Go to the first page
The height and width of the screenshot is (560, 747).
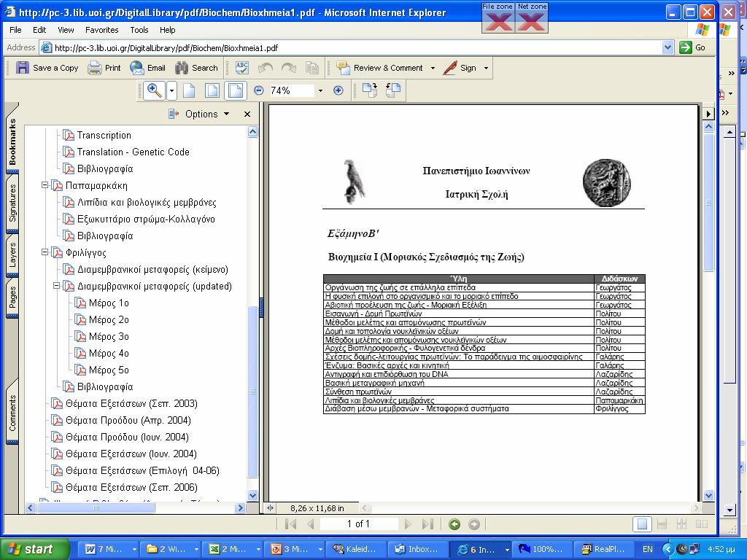click(x=290, y=524)
